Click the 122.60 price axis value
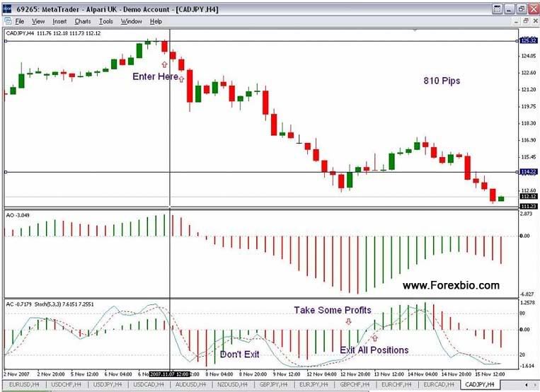The width and height of the screenshot is (540, 392). (x=528, y=73)
